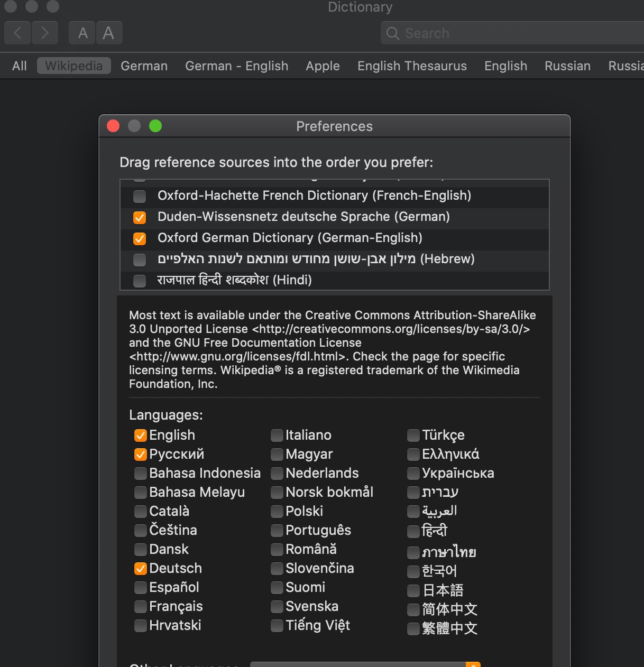Image resolution: width=644 pixels, height=667 pixels.
Task: Enable Norsk bokmål language checkbox
Action: point(277,493)
